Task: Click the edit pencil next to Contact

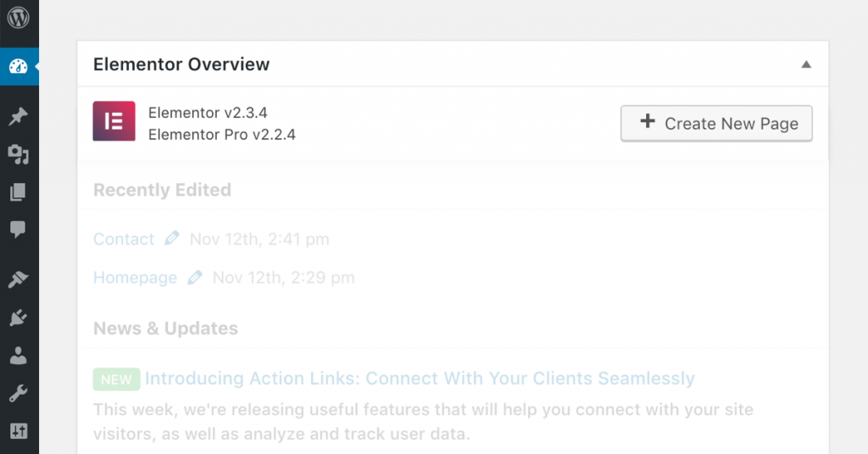Action: point(172,239)
